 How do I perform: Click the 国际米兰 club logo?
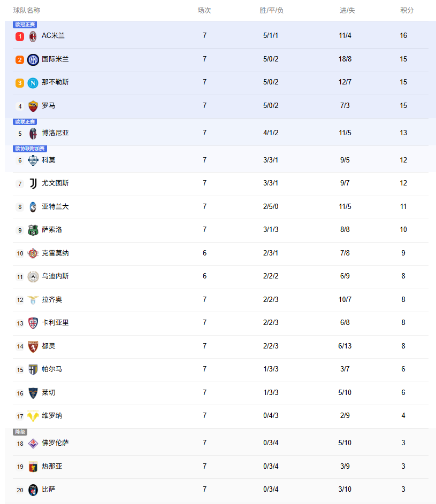click(33, 60)
